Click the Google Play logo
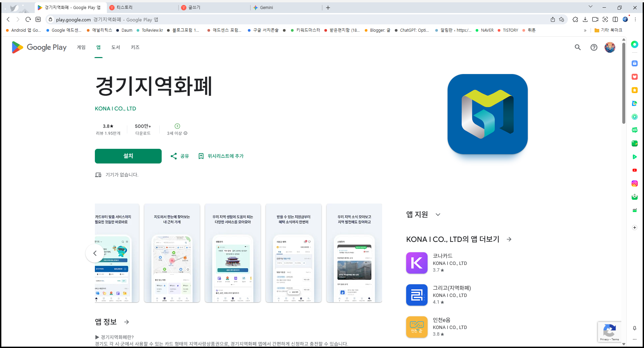This screenshot has height=348, width=644. 39,47
